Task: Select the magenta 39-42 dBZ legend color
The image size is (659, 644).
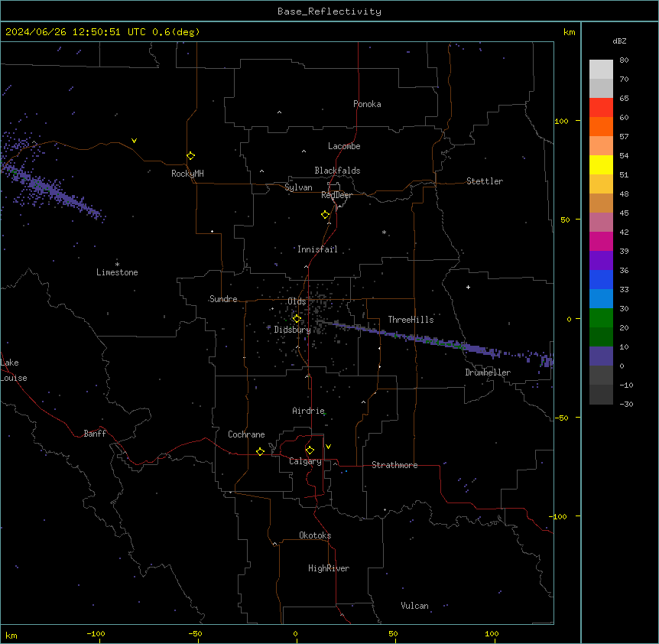Action: [x=601, y=242]
